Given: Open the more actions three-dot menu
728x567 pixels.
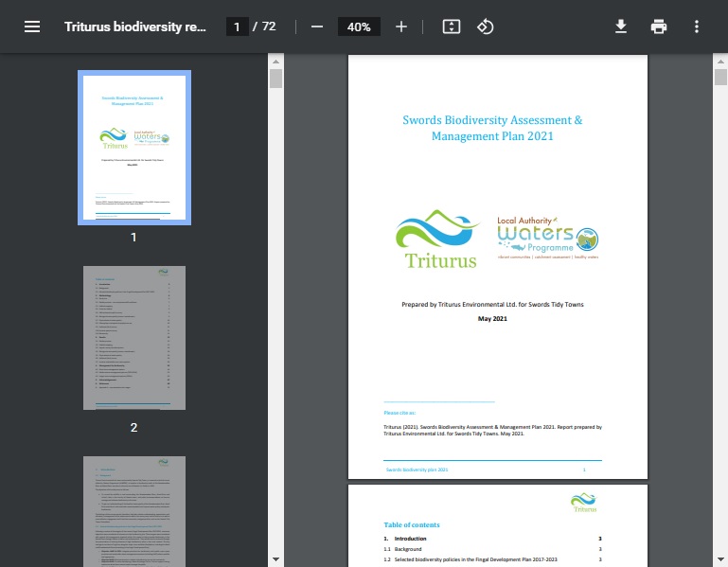Looking at the screenshot, I should click(x=697, y=27).
